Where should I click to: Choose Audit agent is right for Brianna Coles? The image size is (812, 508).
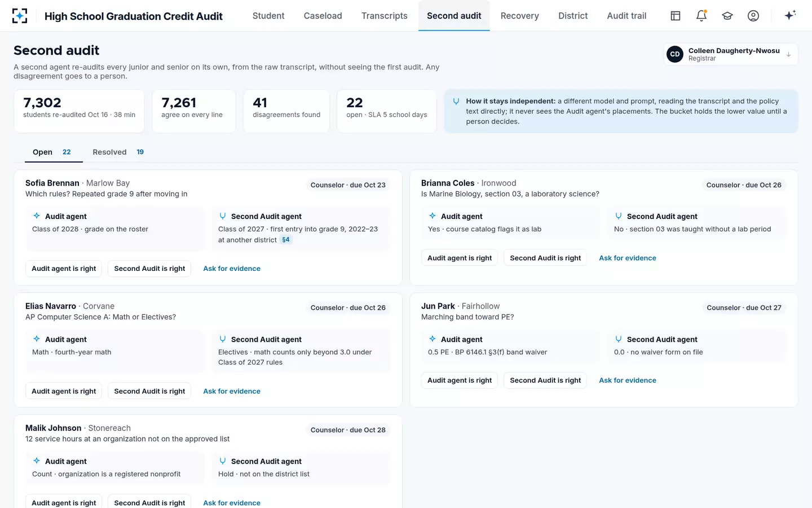pos(460,258)
